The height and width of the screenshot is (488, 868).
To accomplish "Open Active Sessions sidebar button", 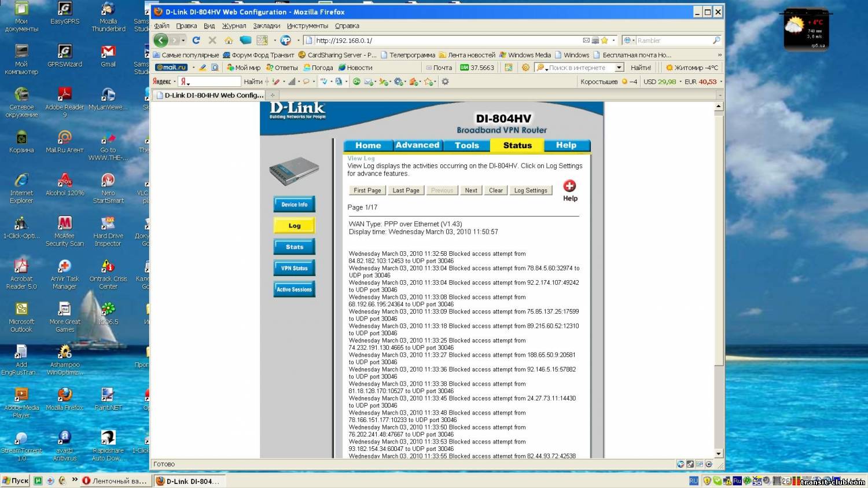I will [295, 289].
